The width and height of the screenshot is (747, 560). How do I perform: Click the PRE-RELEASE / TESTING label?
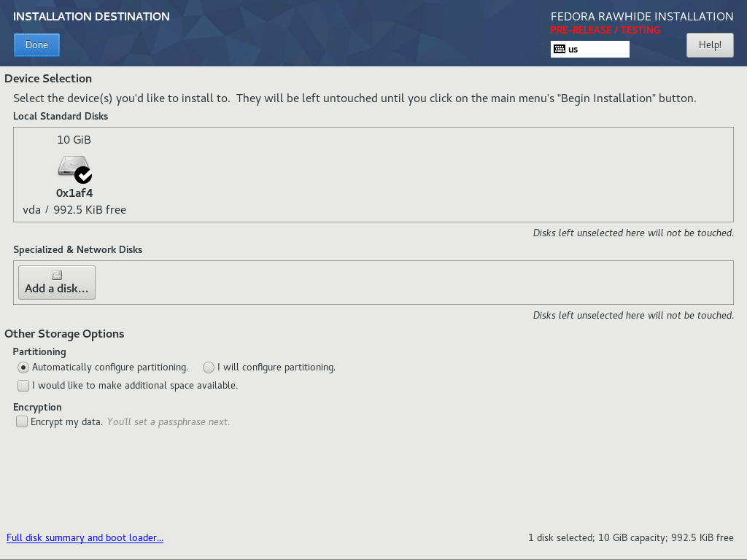tap(605, 30)
